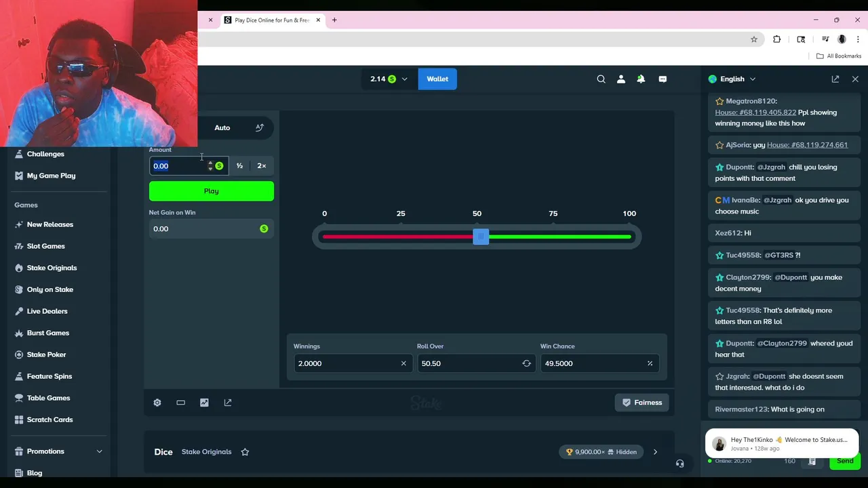Open the site search magnifier icon
Image resolution: width=868 pixels, height=488 pixels.
pos(601,79)
